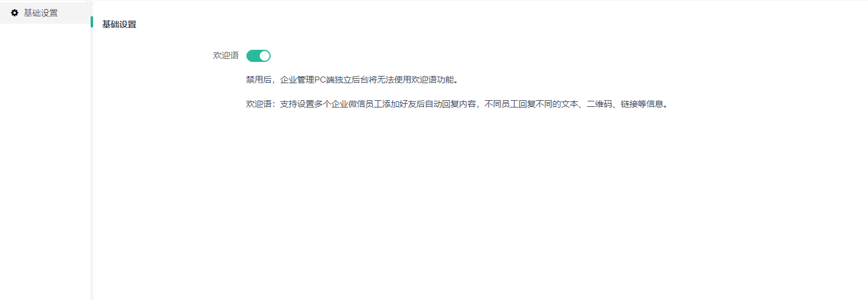Select the bold 基础设置 section heading
This screenshot has height=300, width=868.
119,25
